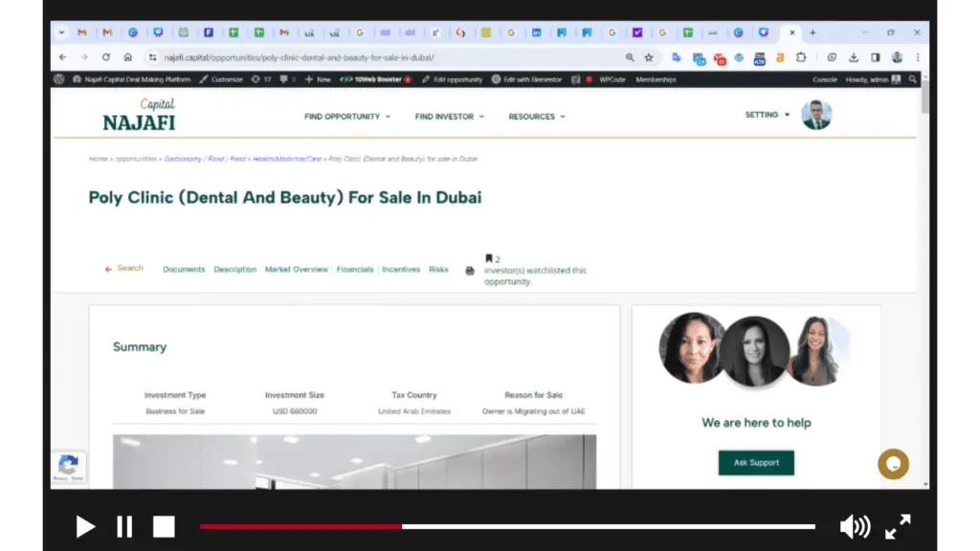Screen dimensions: 980x551
Task: Open 10Web Booster menu
Action: tap(375, 79)
